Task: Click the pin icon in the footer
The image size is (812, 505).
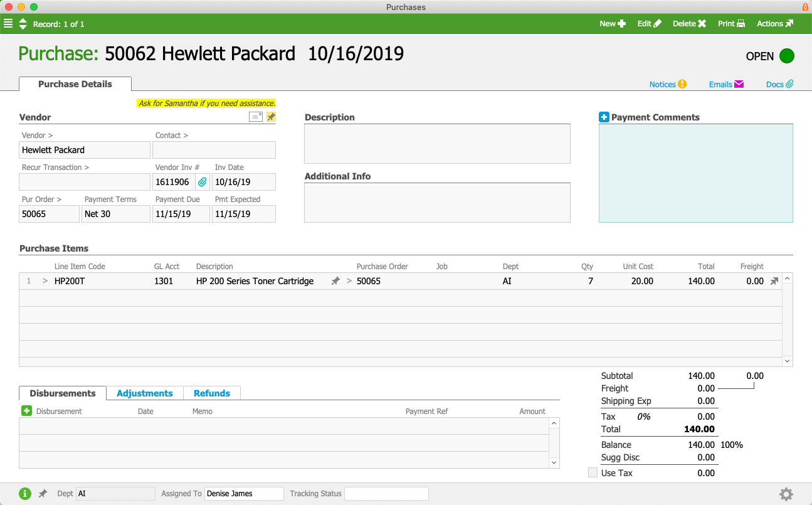Action: 43,494
